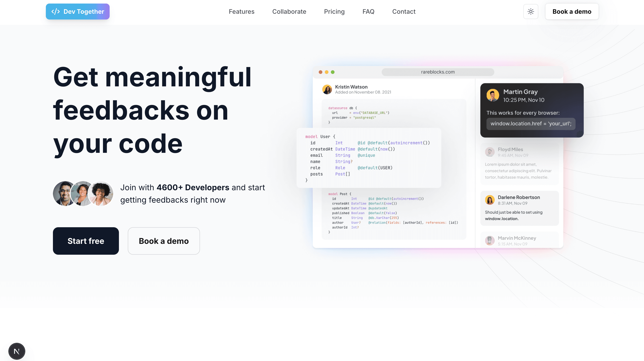The height and width of the screenshot is (361, 644).
Task: Click Marvin McKinney's comment avatar
Action: click(x=490, y=241)
